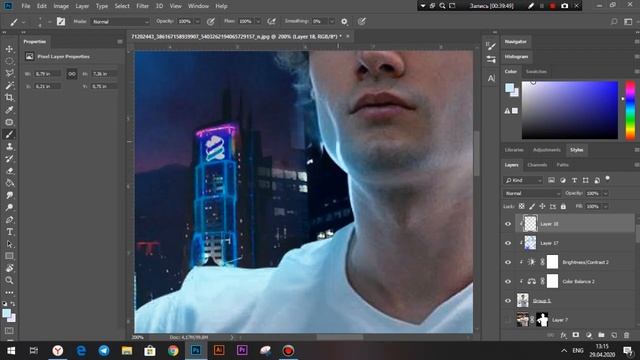
Task: Hide Layer 17 visibility eye
Action: (x=508, y=243)
